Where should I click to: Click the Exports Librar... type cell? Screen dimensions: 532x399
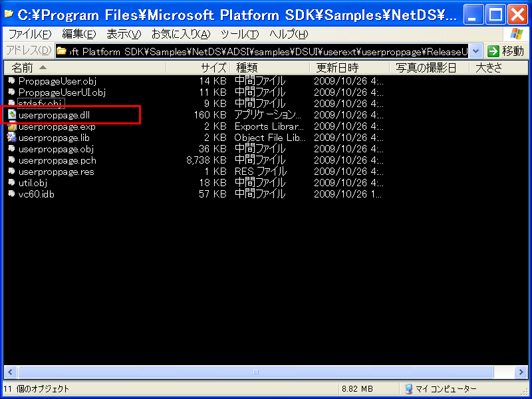[x=269, y=126]
